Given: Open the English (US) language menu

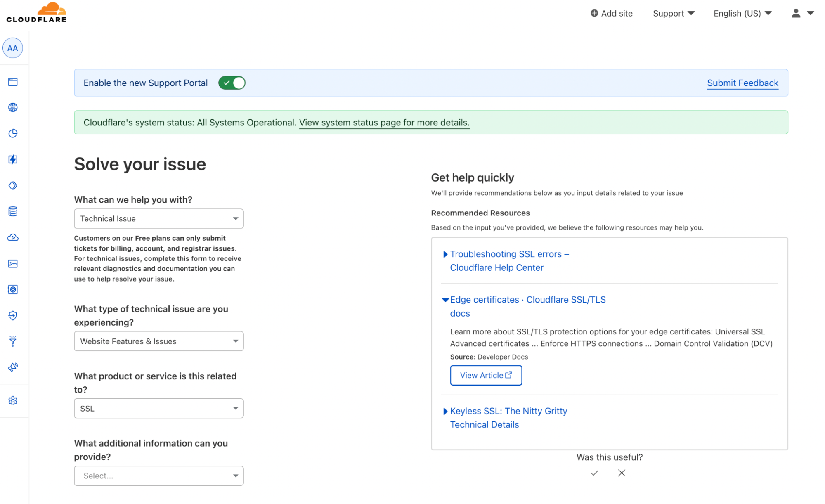Looking at the screenshot, I should [742, 13].
